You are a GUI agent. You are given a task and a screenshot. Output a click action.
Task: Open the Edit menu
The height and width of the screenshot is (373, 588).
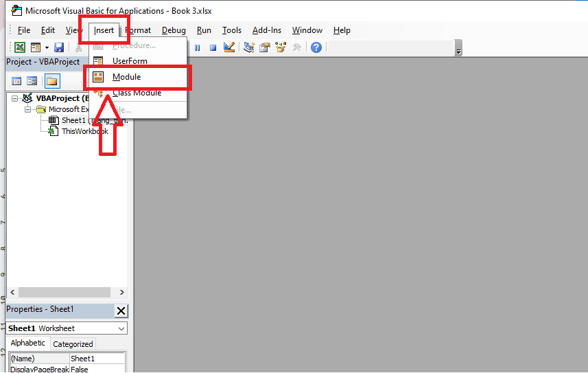[48, 30]
